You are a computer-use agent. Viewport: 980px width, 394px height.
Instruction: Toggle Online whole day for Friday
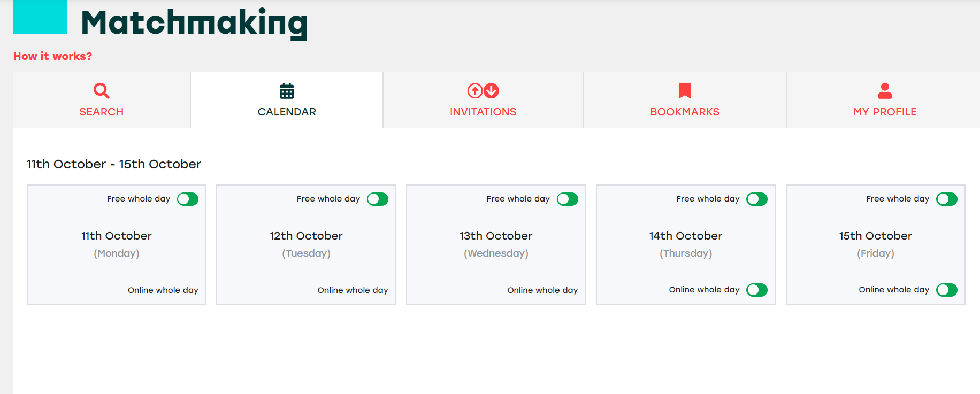click(947, 290)
